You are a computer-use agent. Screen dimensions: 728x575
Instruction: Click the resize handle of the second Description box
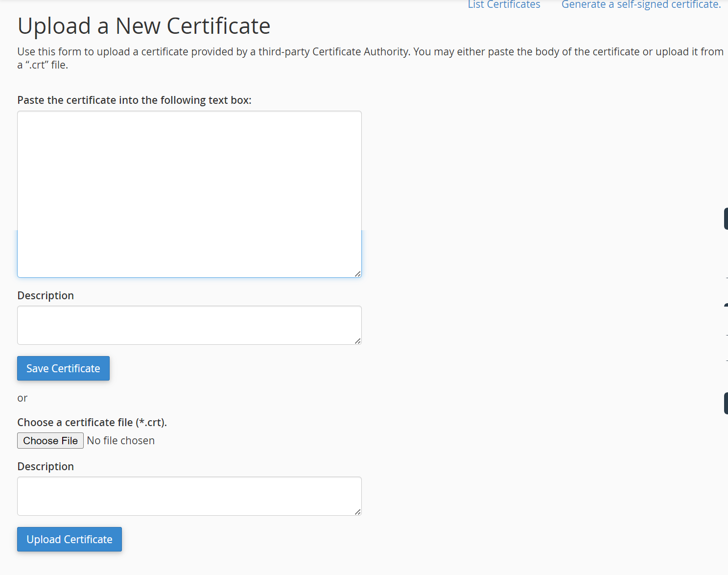point(357,512)
